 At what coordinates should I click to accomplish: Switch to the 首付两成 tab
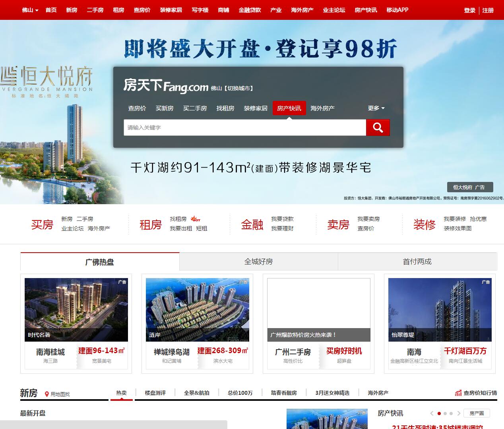point(417,262)
